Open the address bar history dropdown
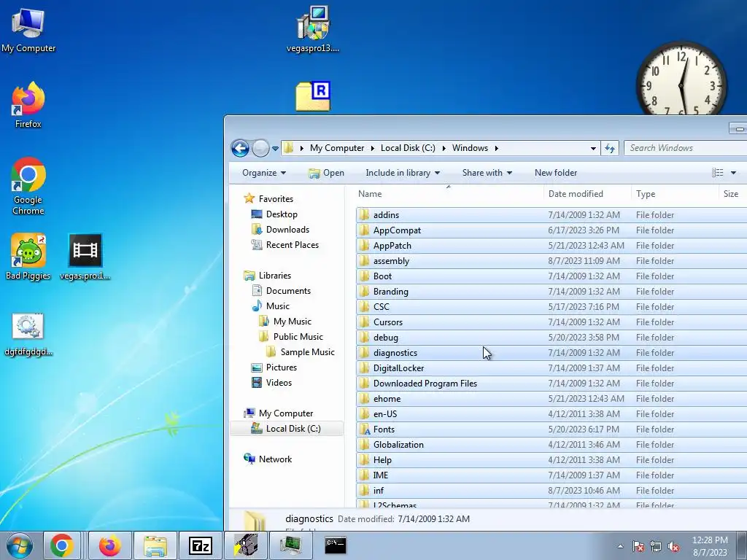Screen dimensions: 747x560 click(x=593, y=148)
